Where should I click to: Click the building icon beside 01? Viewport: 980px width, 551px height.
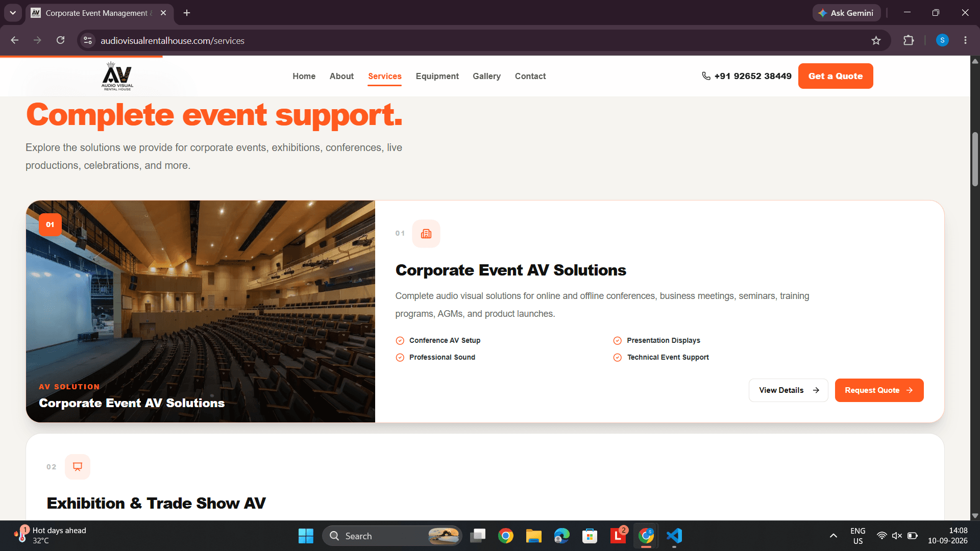426,234
